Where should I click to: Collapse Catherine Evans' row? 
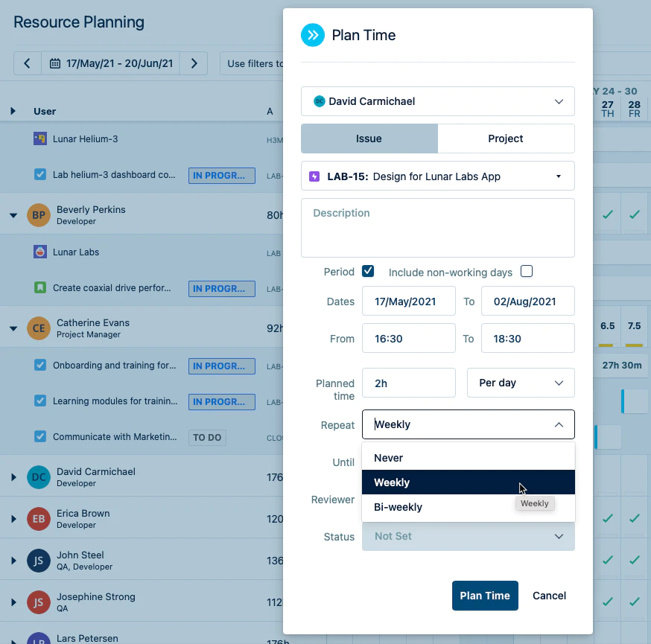13,328
